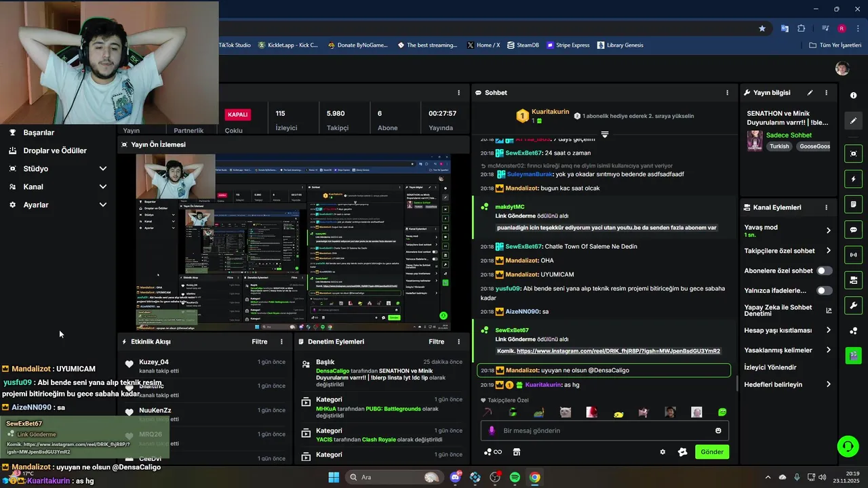Open SteamDB bookmark
The height and width of the screenshot is (488, 868).
tap(523, 45)
